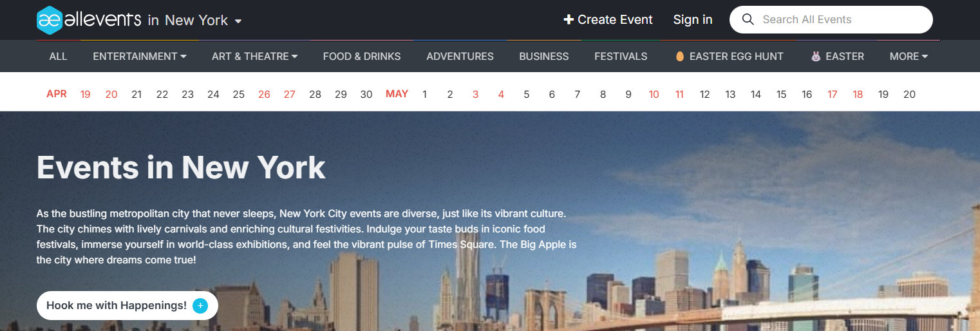Viewport: 980px width, 331px height.
Task: Click the Easter egg icon in navigation
Action: tap(679, 57)
